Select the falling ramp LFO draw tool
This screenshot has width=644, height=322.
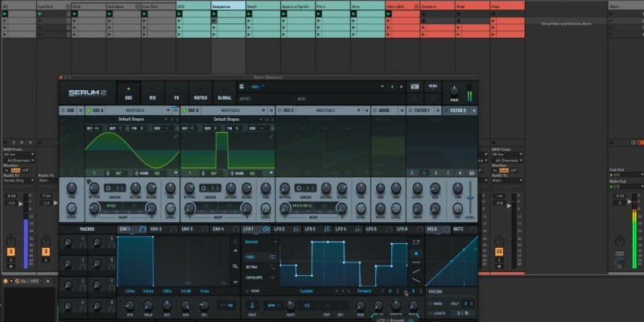click(416, 280)
